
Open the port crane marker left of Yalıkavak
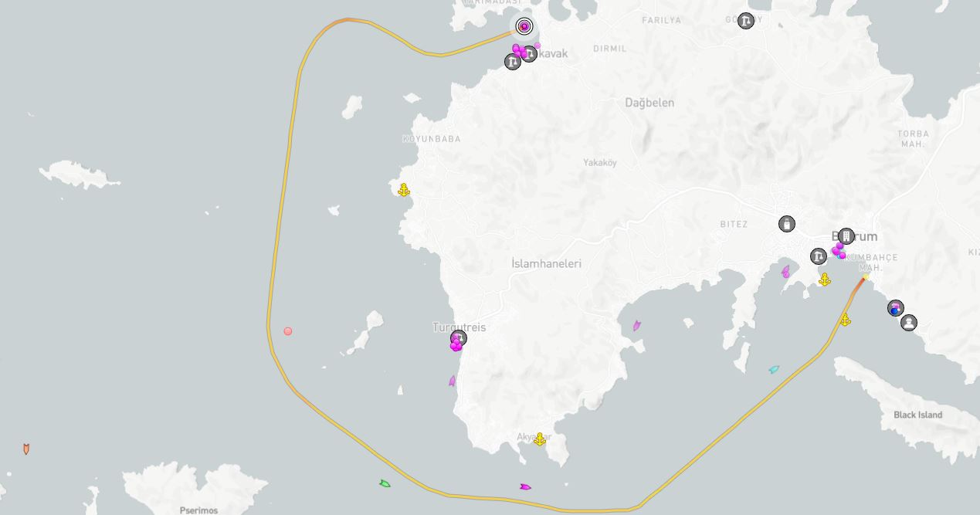point(513,61)
